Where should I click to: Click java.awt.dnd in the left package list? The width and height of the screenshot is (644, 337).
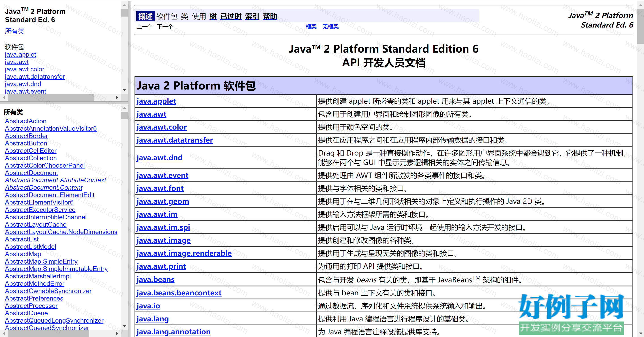[x=23, y=84]
